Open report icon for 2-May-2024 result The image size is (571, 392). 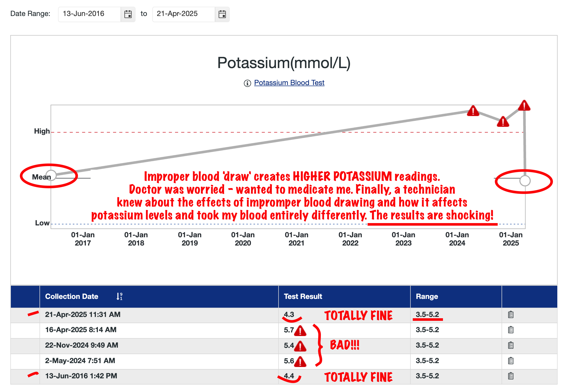click(x=511, y=361)
